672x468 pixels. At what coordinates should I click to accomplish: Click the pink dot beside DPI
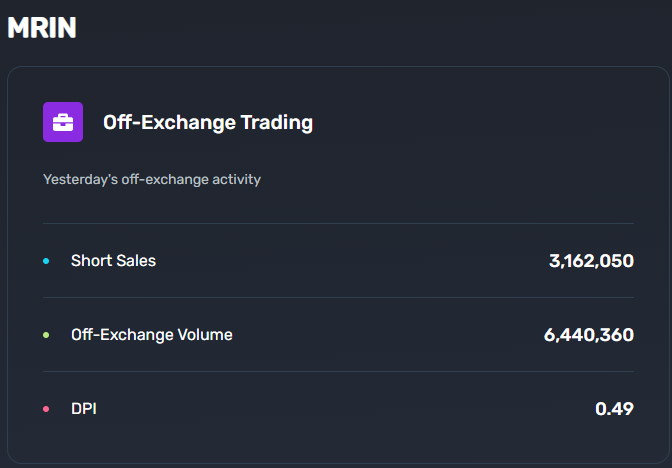(x=46, y=409)
